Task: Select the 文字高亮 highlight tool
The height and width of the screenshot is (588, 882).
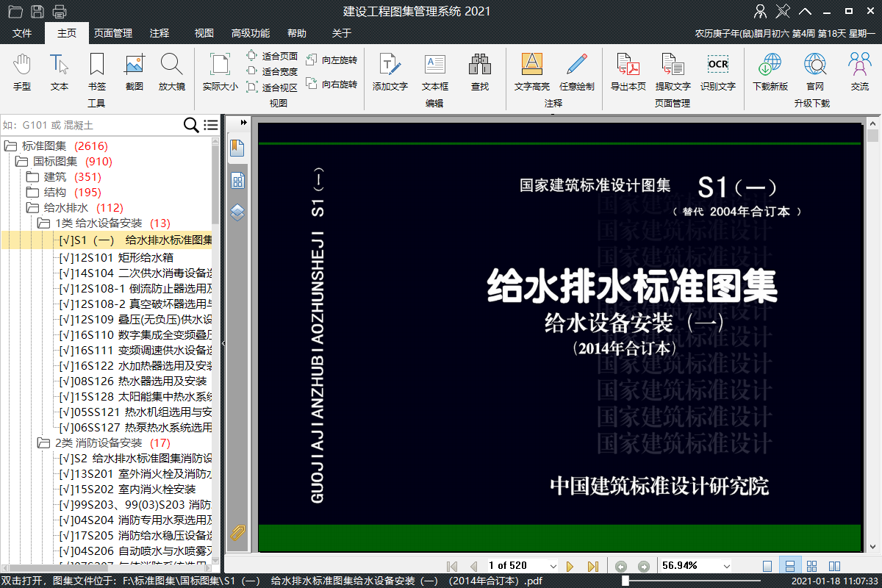Action: coord(532,72)
